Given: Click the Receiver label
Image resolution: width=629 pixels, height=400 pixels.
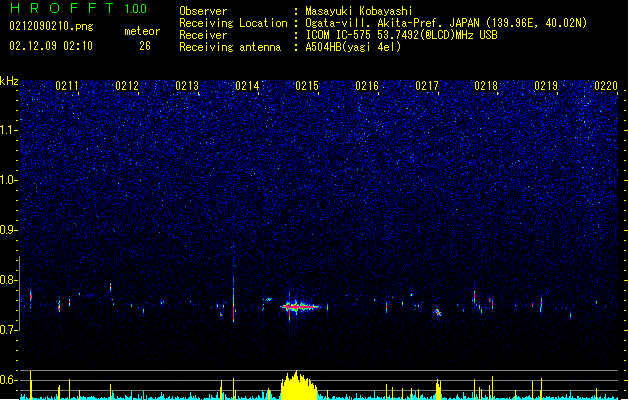Looking at the screenshot, I should [x=203, y=35].
